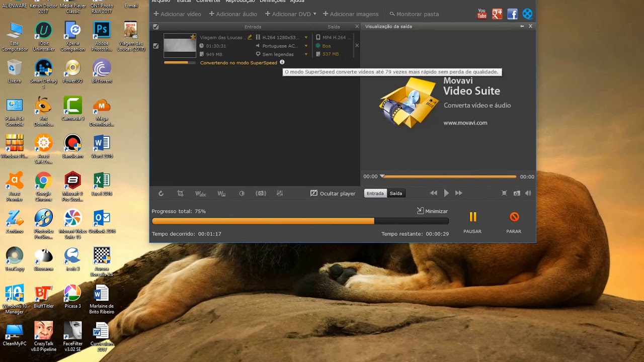Remove the file with its X icon

pos(357,45)
